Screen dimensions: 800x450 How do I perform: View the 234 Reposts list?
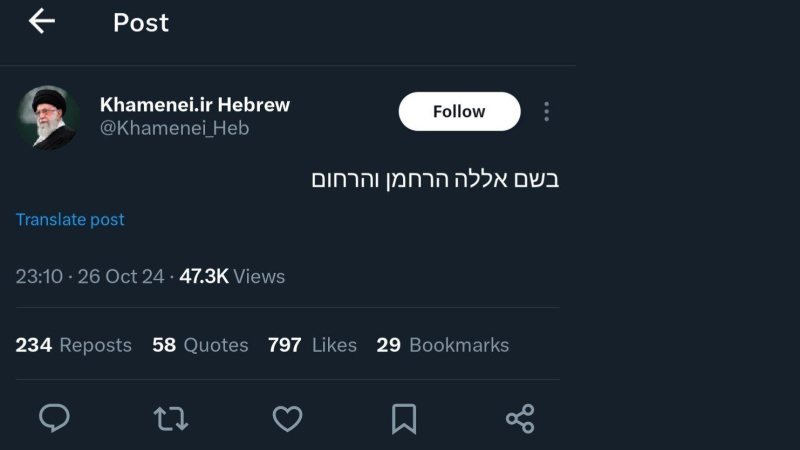pyautogui.click(x=73, y=345)
